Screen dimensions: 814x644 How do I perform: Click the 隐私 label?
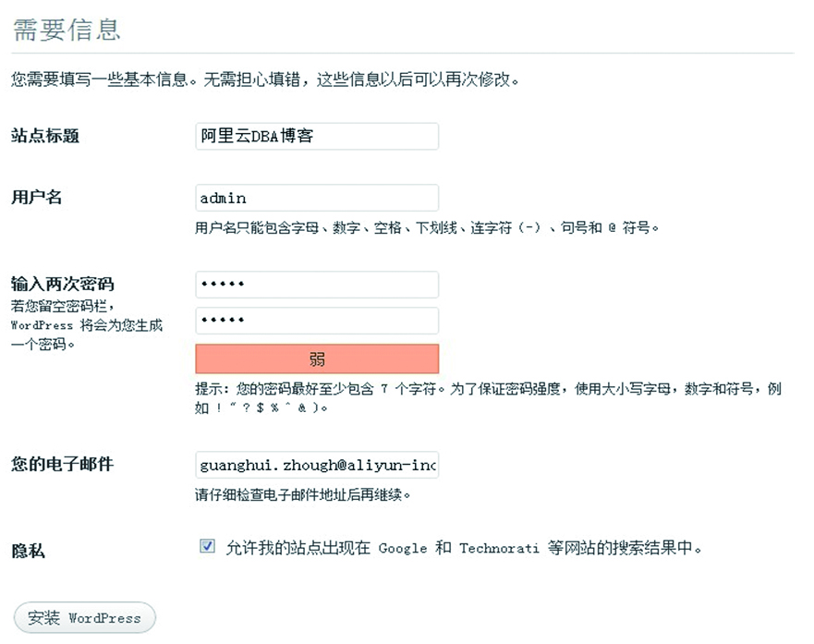click(x=28, y=551)
